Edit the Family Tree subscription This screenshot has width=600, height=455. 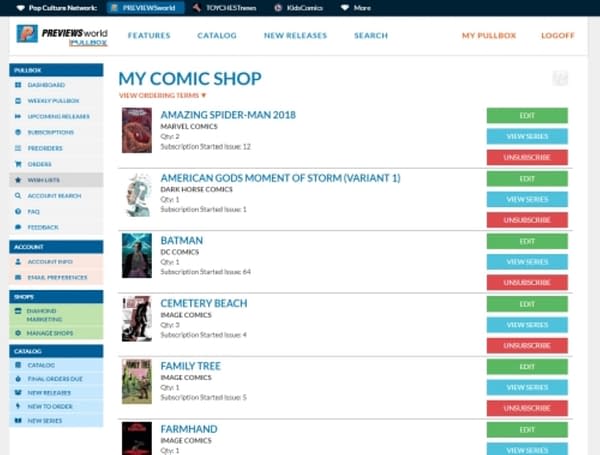[x=527, y=367]
